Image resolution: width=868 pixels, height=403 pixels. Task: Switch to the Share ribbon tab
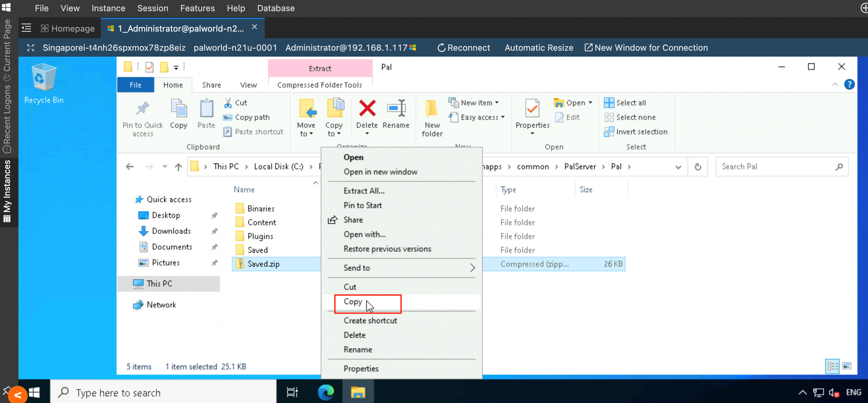point(211,85)
